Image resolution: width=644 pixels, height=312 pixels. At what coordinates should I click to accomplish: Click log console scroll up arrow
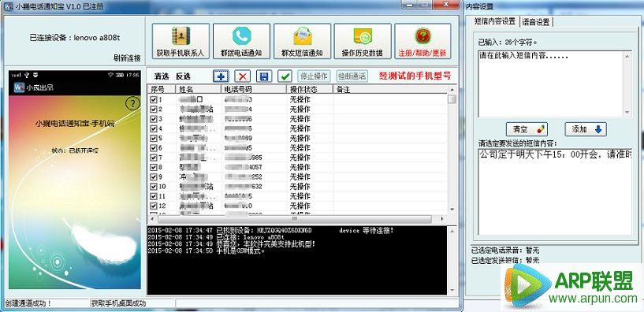tap(452, 230)
